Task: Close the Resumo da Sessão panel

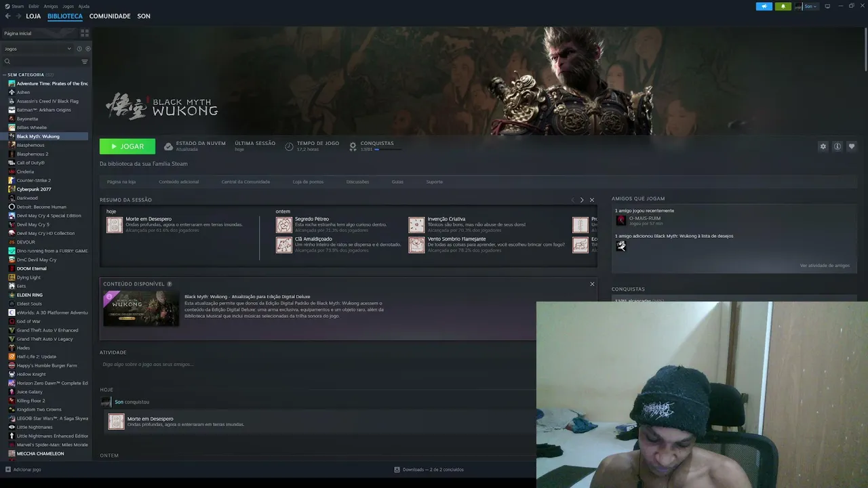Action: [x=591, y=200]
